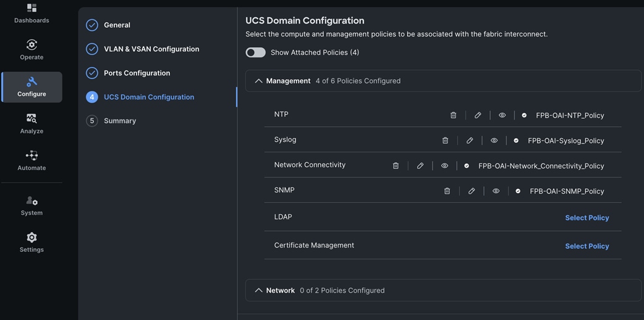644x320 pixels.
Task: Click '0 of 2 Policies Configured' text
Action: (x=342, y=290)
